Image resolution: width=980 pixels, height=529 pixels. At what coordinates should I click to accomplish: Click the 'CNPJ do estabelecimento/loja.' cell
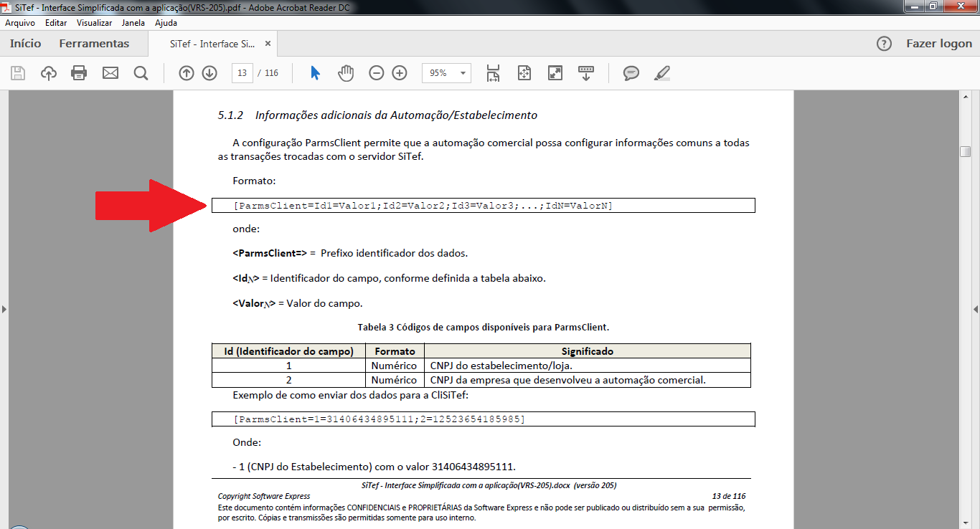(x=587, y=366)
